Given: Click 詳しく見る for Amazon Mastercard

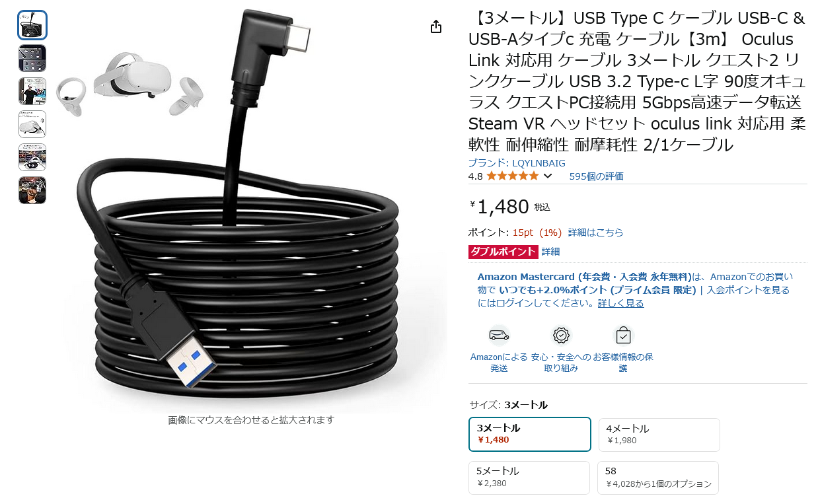Looking at the screenshot, I should point(620,303).
